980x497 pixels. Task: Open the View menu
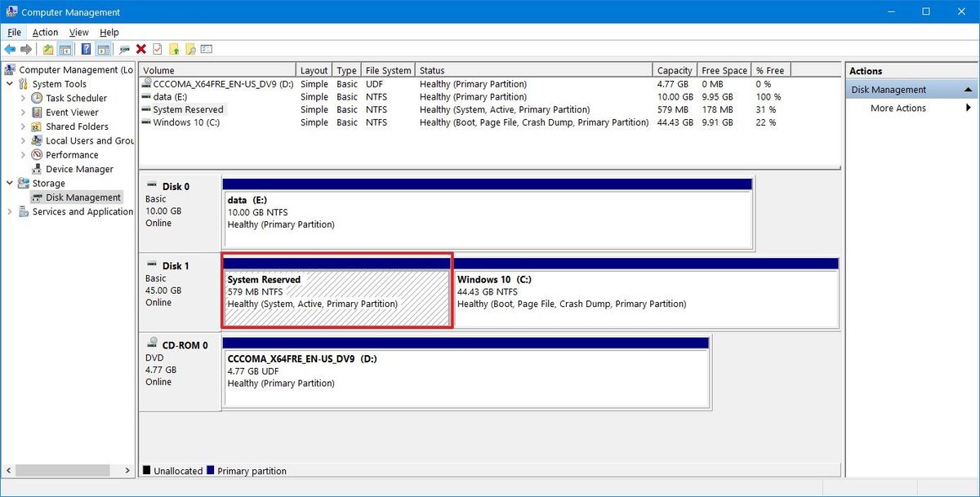[78, 32]
